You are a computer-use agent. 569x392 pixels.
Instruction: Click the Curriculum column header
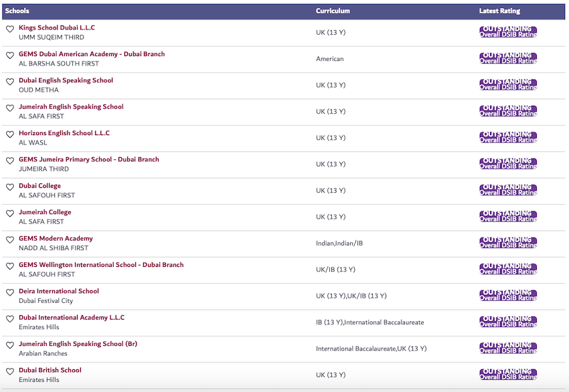pyautogui.click(x=333, y=11)
